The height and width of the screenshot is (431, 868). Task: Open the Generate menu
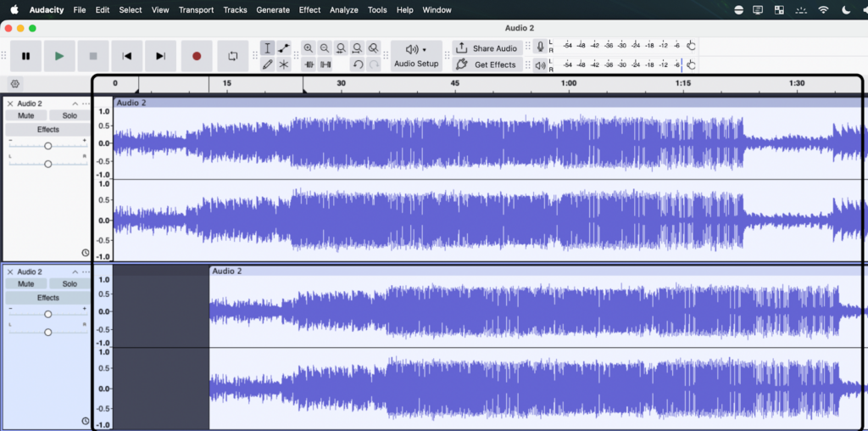[x=272, y=10]
